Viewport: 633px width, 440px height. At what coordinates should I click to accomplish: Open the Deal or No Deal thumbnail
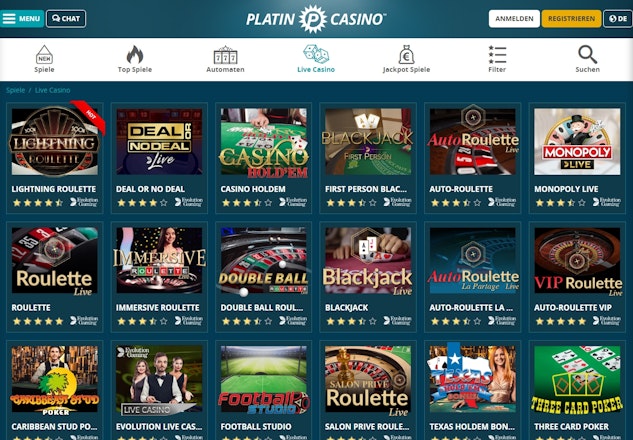click(159, 142)
